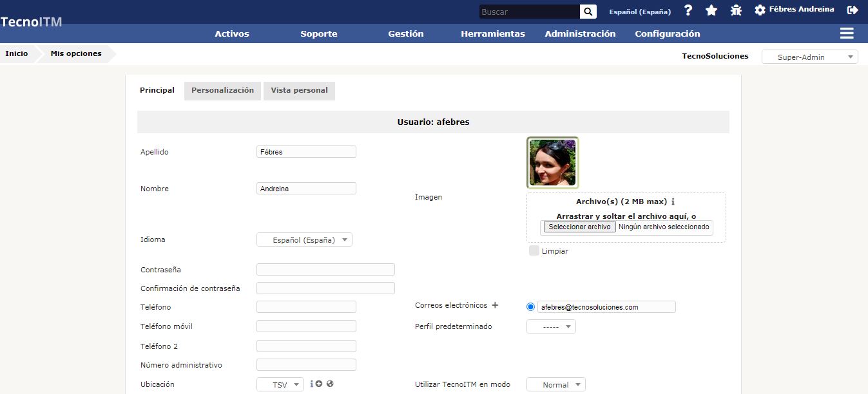This screenshot has width=868, height=394.
Task: Open the hamburger menu icon
Action: pos(847,33)
